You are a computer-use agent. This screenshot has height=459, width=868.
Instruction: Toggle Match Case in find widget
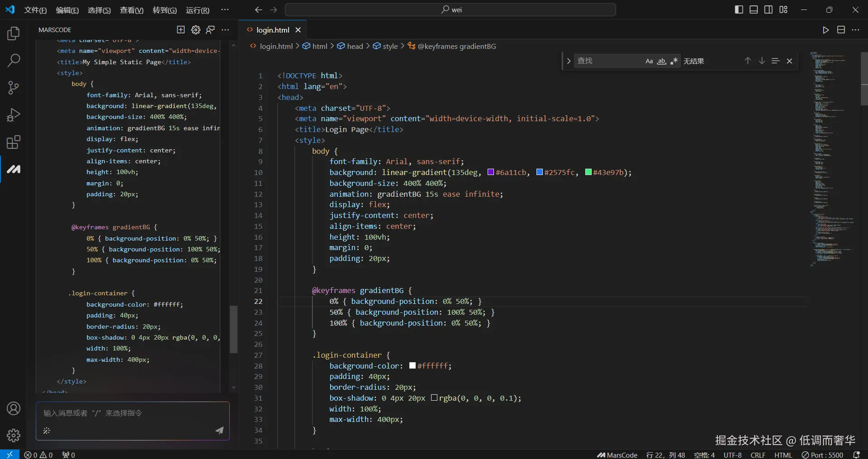coord(649,61)
